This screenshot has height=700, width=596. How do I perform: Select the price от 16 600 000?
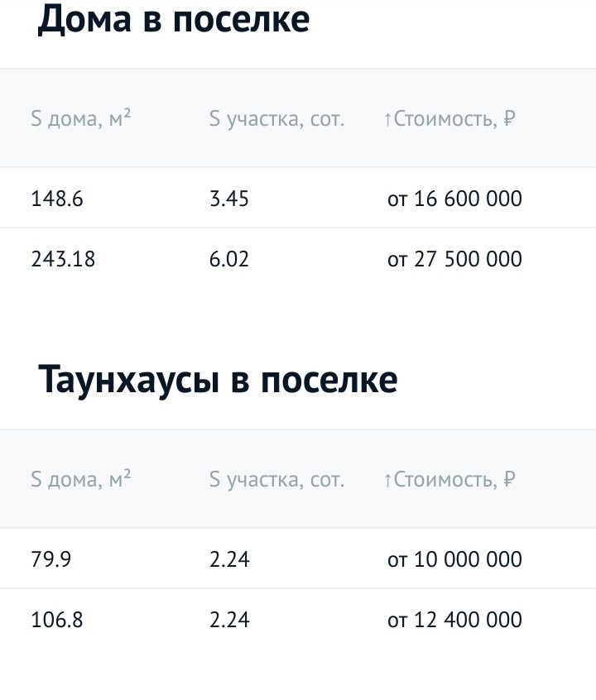[454, 199]
